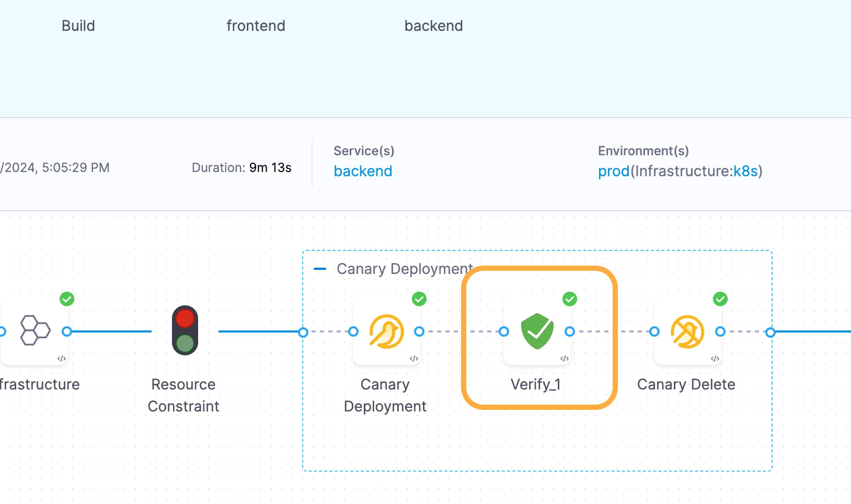Click code icon under Canary Deployment step
This screenshot has width=851, height=504.
[414, 359]
